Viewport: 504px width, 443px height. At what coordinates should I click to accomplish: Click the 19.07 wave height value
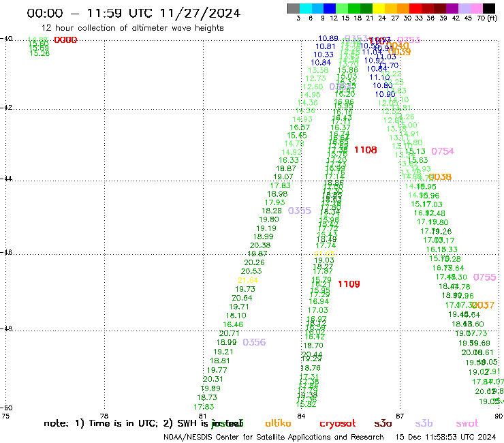[283, 177]
